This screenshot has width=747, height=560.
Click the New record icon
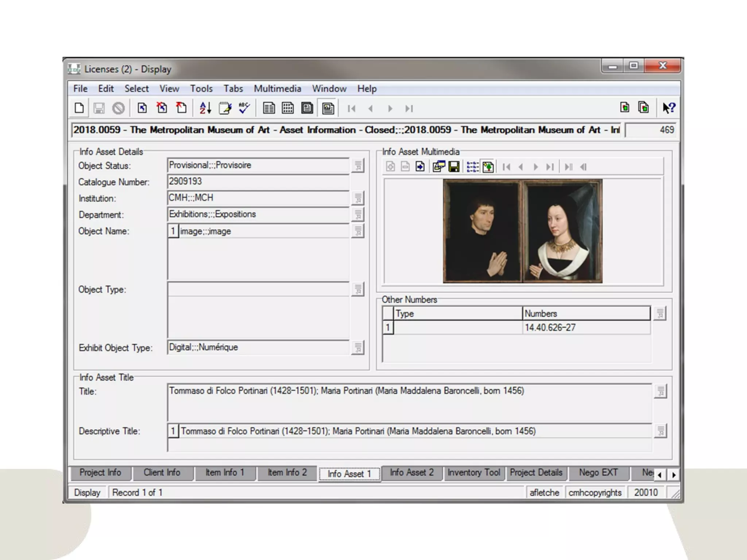click(79, 108)
